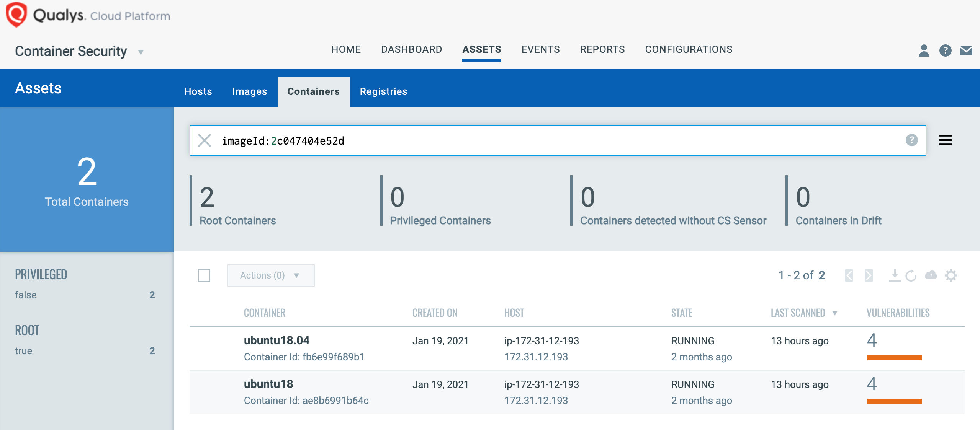Open table settings gear icon

pos(951,275)
